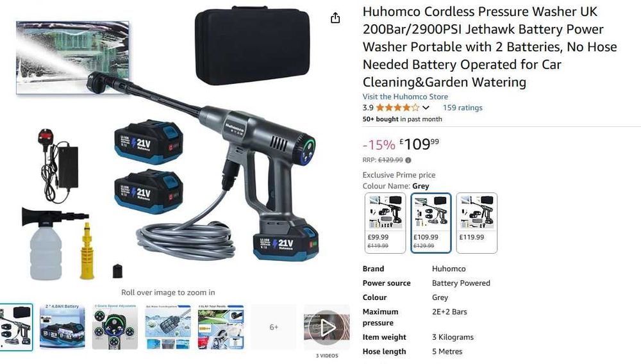Click the main product image to zoom
The height and width of the screenshot is (364, 641).
[x=167, y=143]
